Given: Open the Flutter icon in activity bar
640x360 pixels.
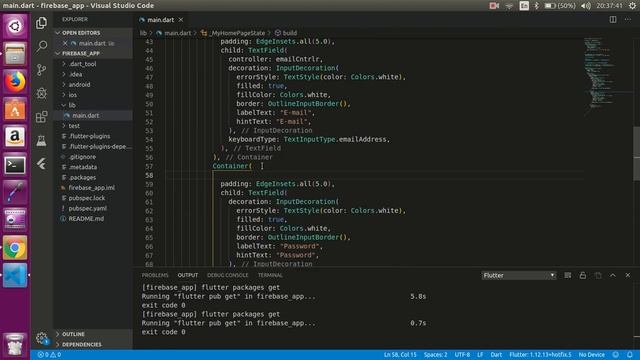Looking at the screenshot, I should 41,164.
